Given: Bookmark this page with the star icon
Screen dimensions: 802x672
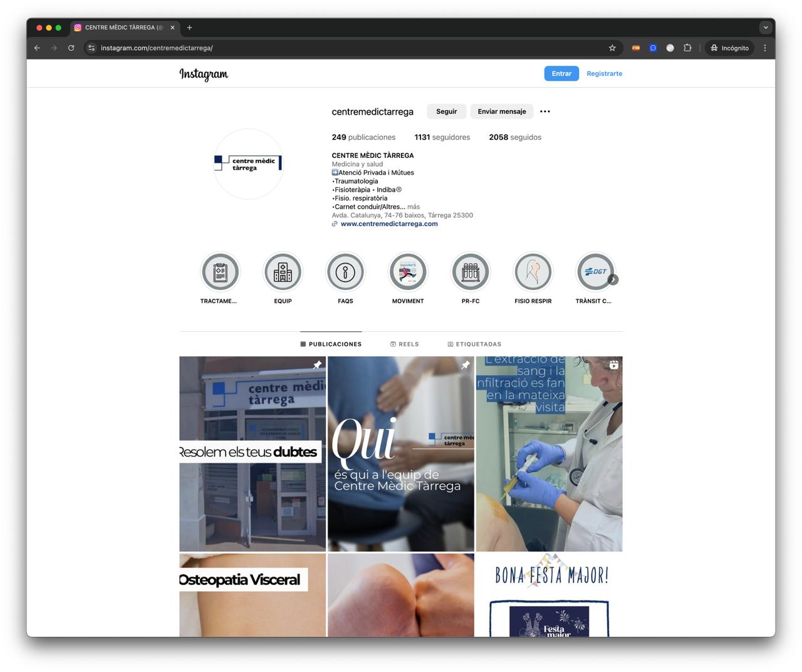Looking at the screenshot, I should [612, 48].
